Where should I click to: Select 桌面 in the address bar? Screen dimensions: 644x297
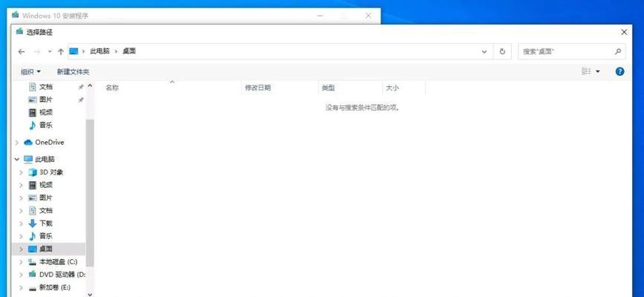[x=129, y=51]
